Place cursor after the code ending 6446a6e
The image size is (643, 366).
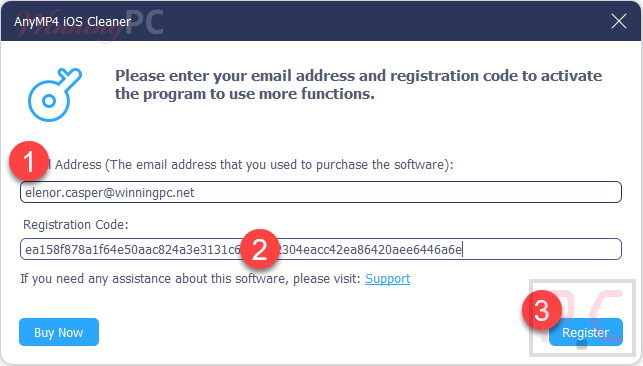[463, 249]
